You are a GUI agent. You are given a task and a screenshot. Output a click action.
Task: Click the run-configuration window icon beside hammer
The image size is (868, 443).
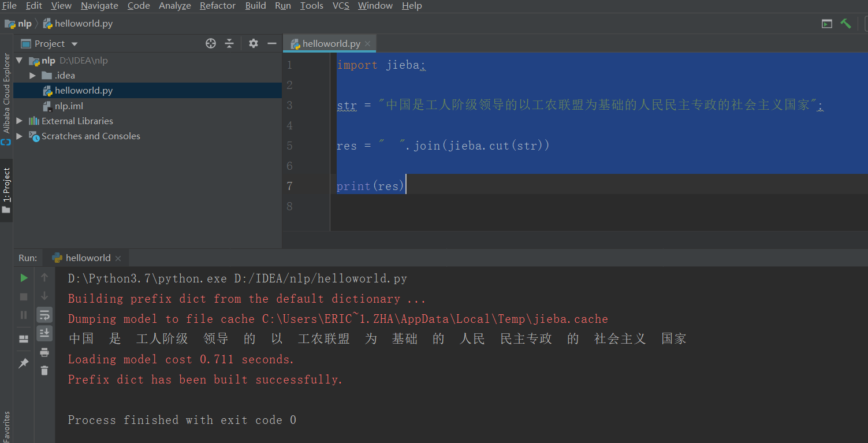827,24
